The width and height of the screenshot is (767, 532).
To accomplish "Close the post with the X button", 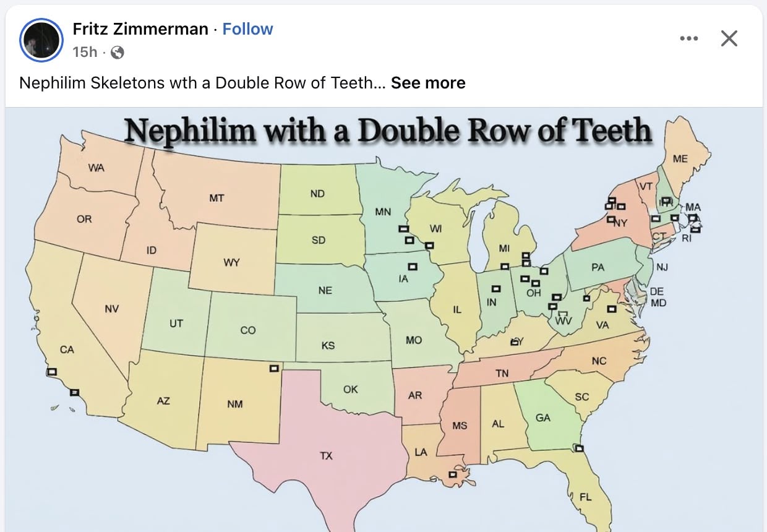I will point(729,38).
